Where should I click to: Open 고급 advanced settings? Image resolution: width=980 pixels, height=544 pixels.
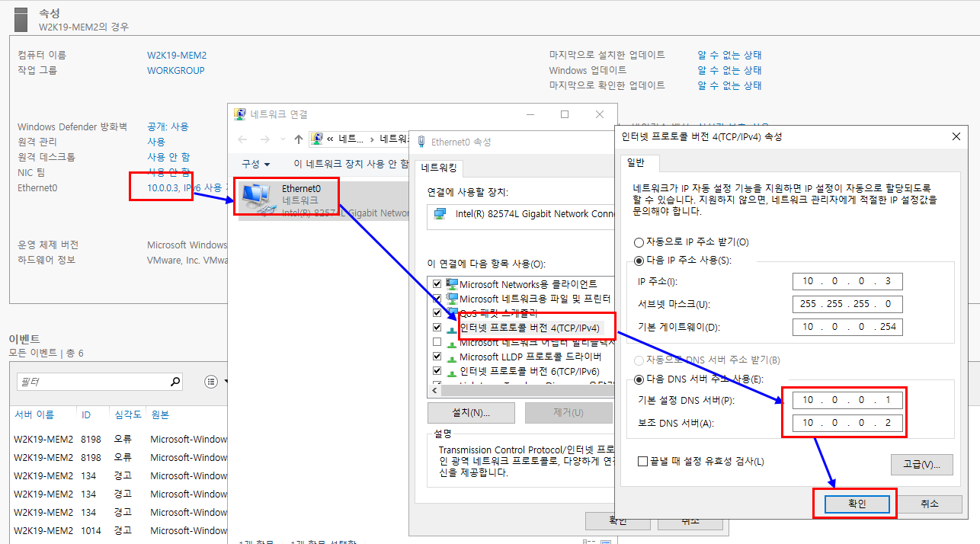coord(921,464)
